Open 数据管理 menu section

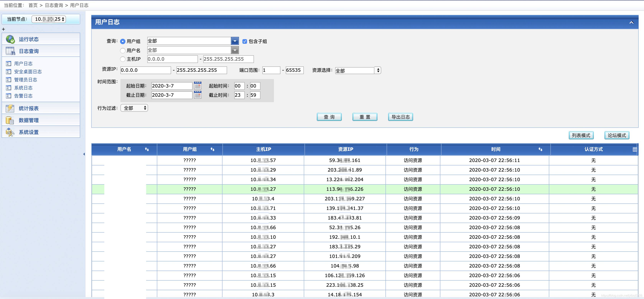[x=41, y=120]
